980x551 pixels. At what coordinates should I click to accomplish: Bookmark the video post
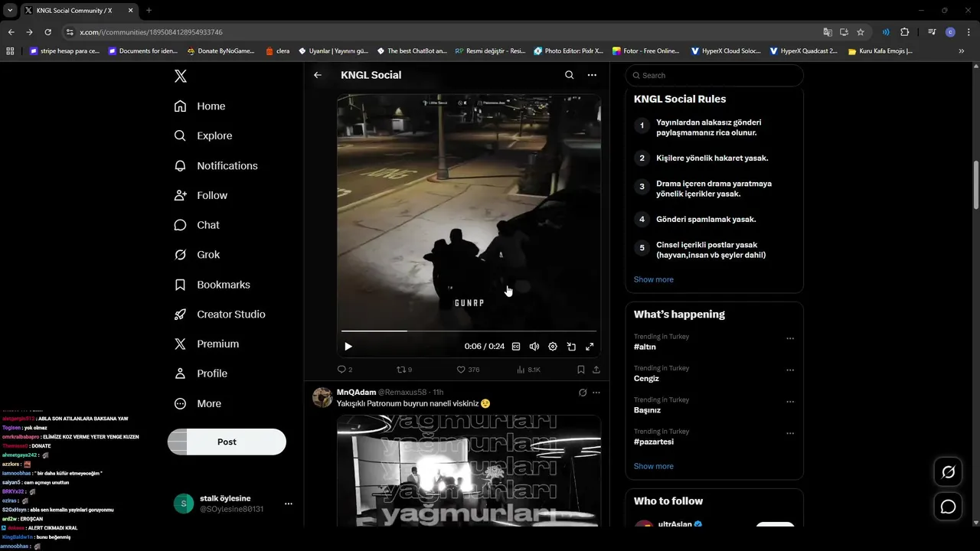581,370
